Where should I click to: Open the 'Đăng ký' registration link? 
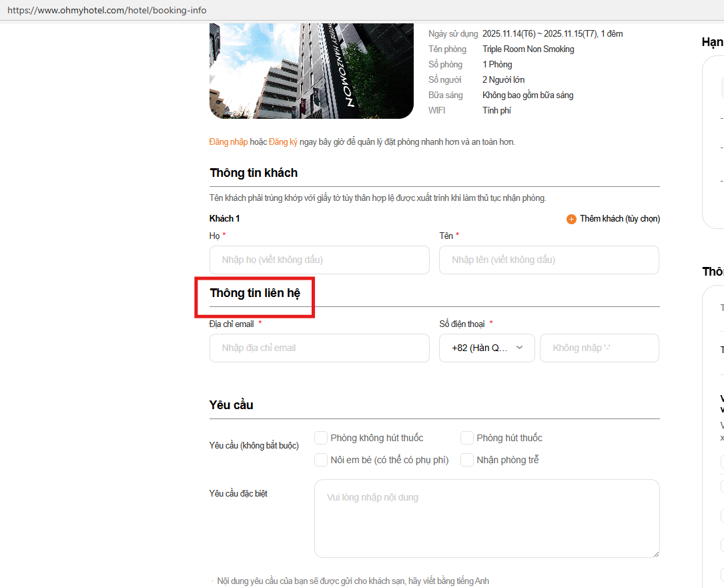[x=283, y=141]
